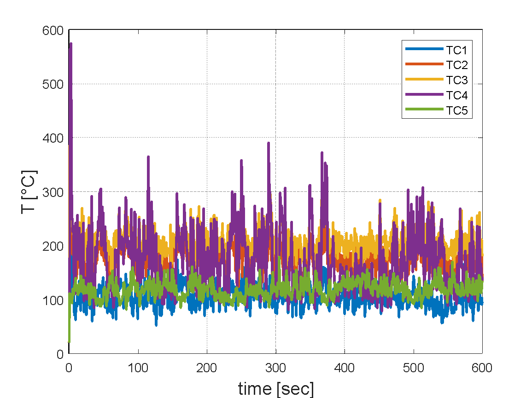This screenshot has height=398, width=532.
Task: Click the TC2 legend label
Action: (456, 65)
